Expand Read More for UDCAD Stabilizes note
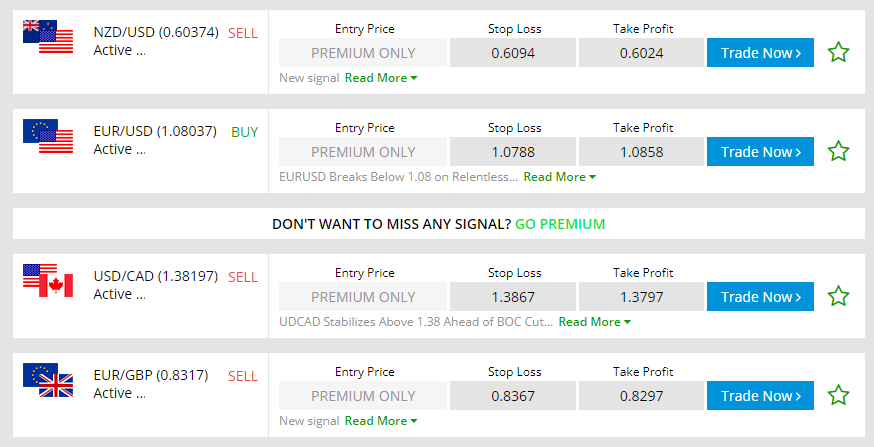 (x=594, y=322)
